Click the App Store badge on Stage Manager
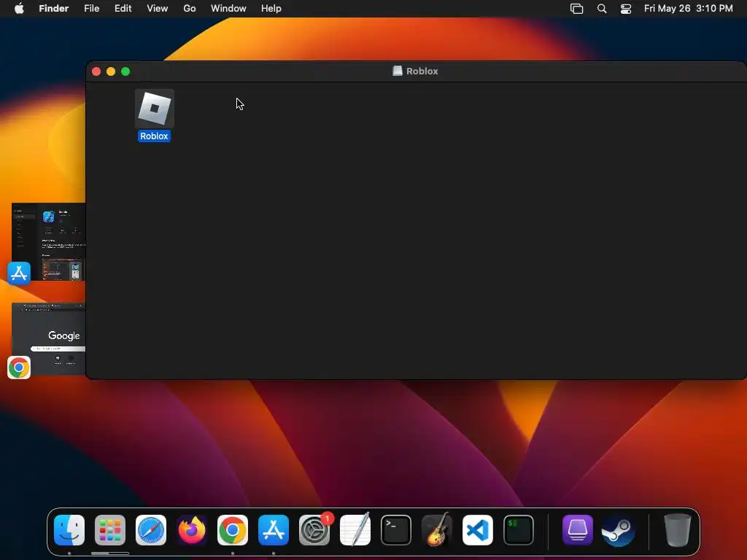 tap(19, 273)
